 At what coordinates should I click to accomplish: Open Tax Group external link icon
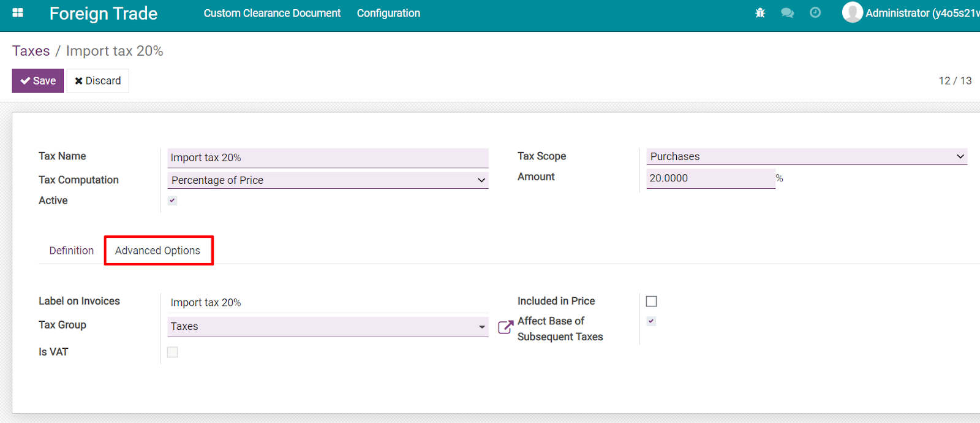(x=505, y=327)
